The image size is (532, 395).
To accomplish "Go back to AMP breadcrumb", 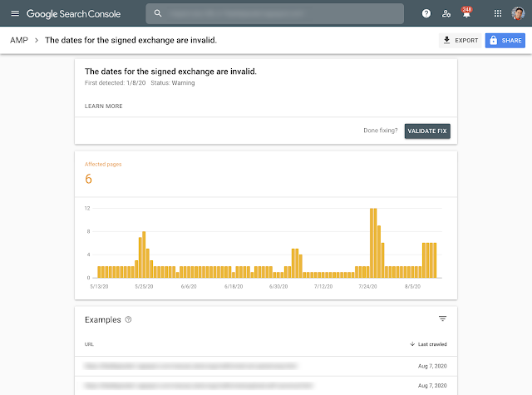I will coord(18,40).
